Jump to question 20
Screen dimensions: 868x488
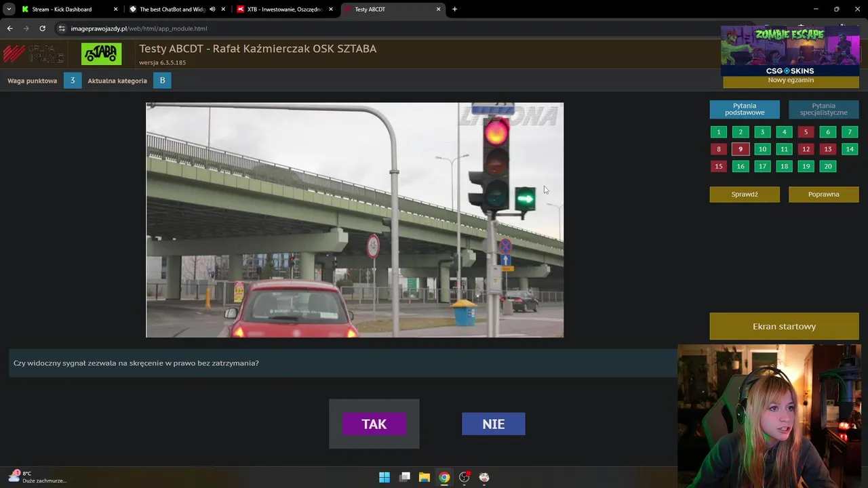(x=827, y=166)
